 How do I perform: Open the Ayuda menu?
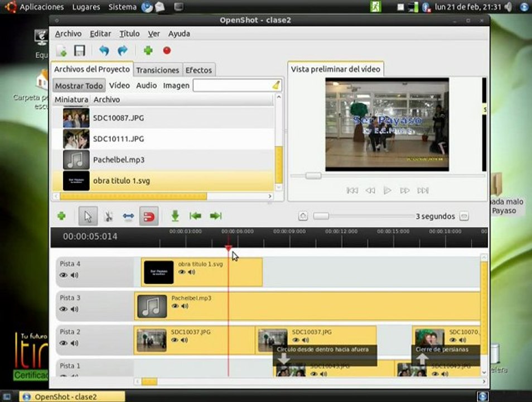pyautogui.click(x=179, y=33)
